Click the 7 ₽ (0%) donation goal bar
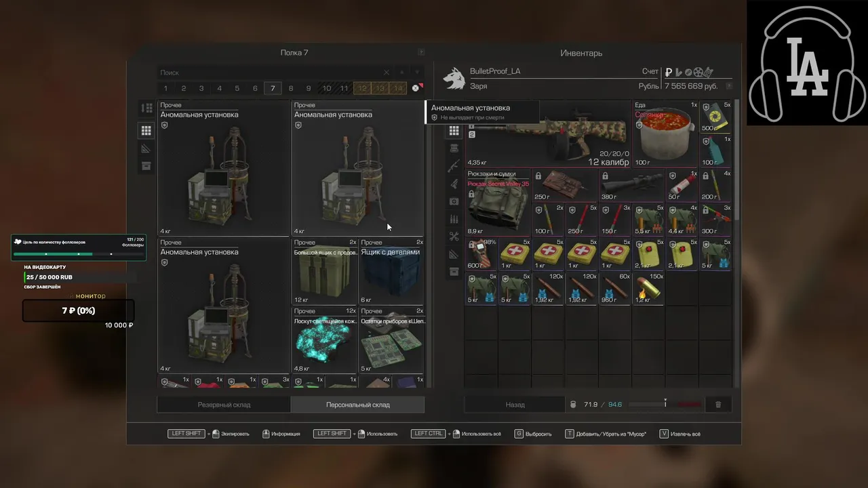Image resolution: width=868 pixels, height=488 pixels. [x=79, y=311]
